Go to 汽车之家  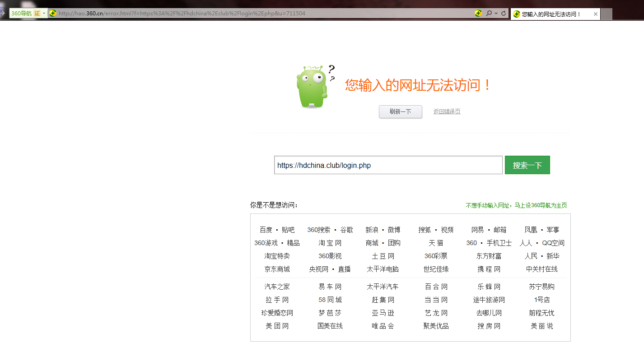click(x=277, y=287)
